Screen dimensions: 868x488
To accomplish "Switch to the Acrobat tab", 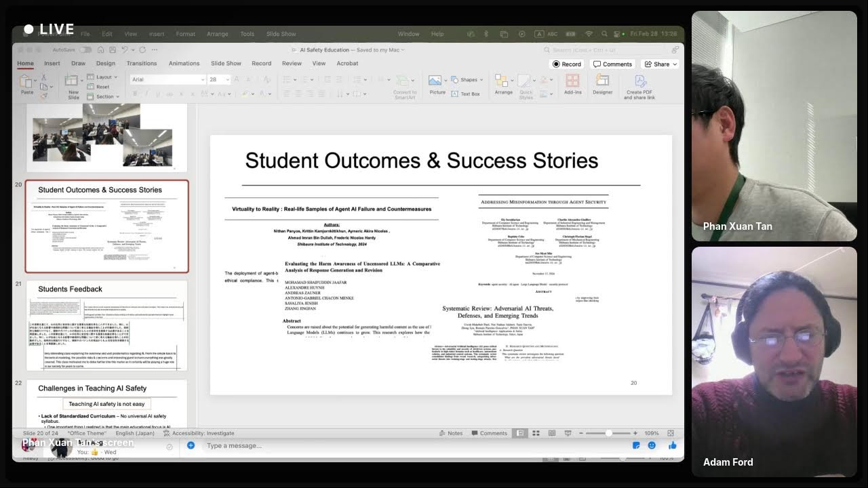I will (348, 63).
